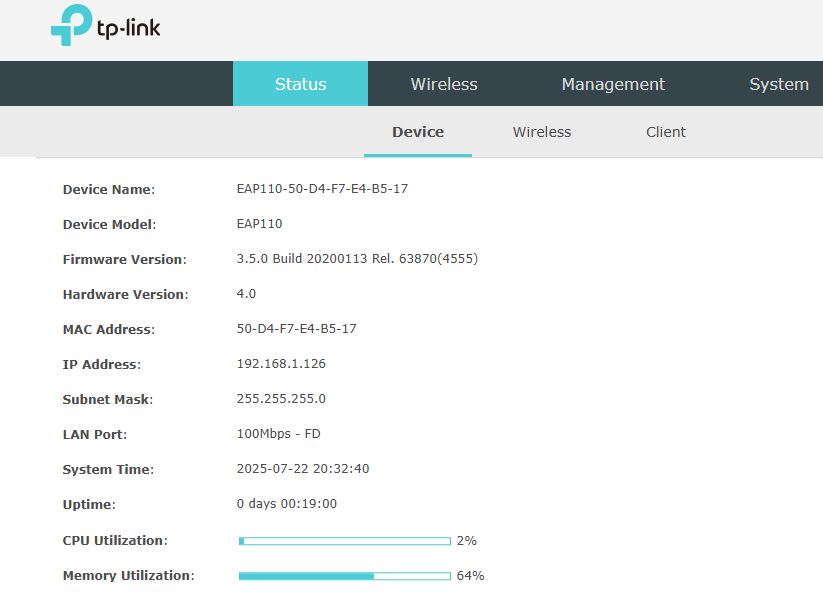
Task: Click the IP address 192.168.1.126
Action: pos(281,364)
